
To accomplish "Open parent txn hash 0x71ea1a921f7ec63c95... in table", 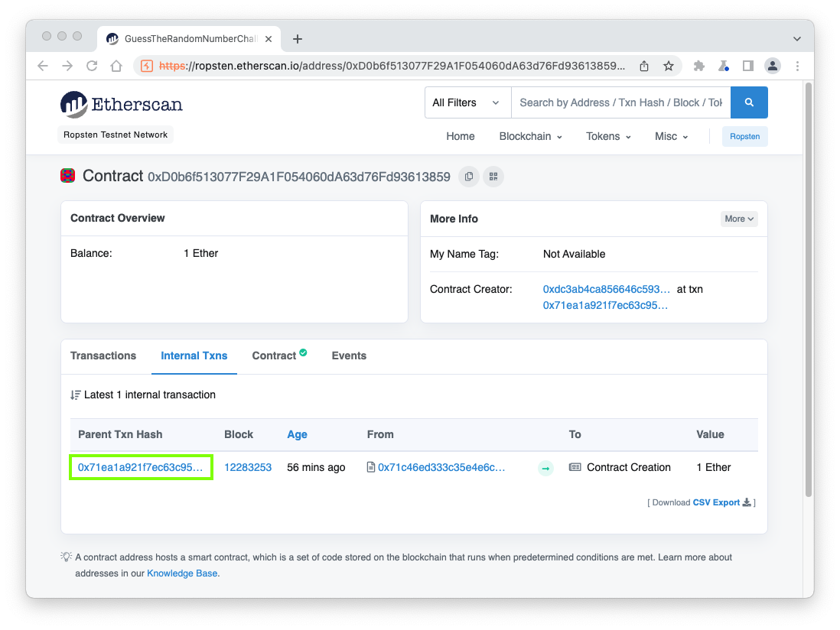I will 140,467.
